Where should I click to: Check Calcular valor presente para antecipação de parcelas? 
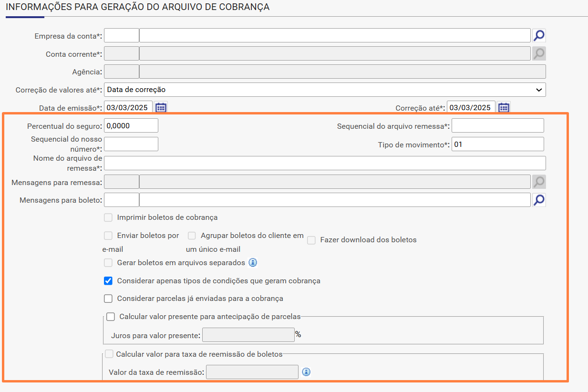coord(111,316)
